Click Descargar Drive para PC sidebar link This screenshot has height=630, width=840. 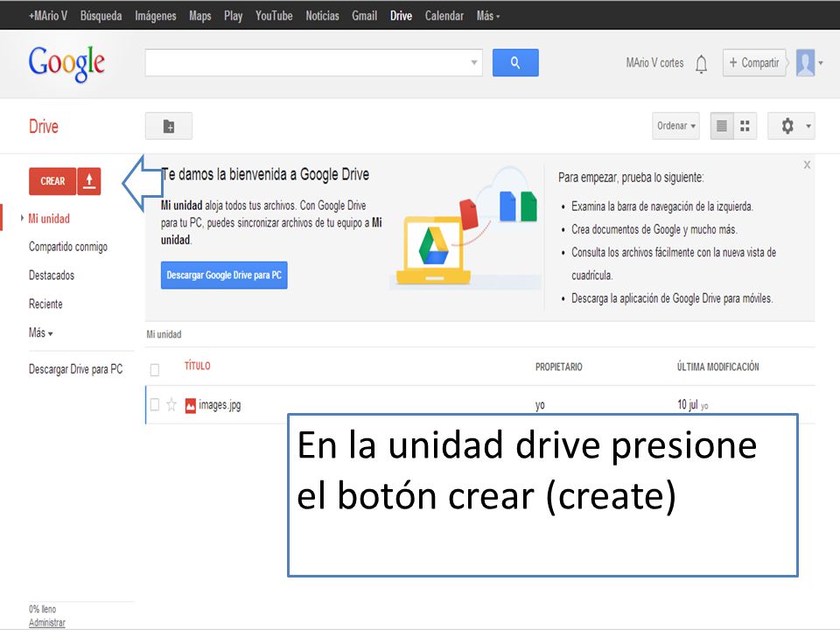[x=75, y=369]
